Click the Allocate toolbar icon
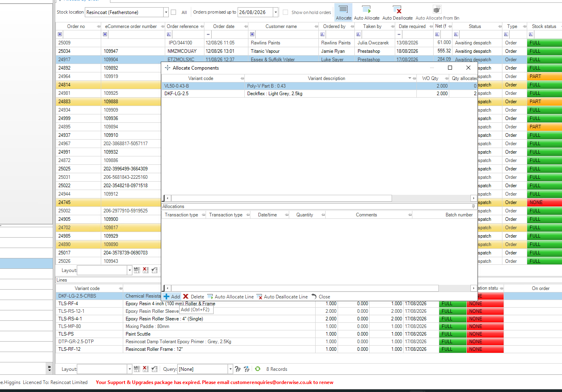Image resolution: width=562 pixels, height=392 pixels. click(x=343, y=10)
